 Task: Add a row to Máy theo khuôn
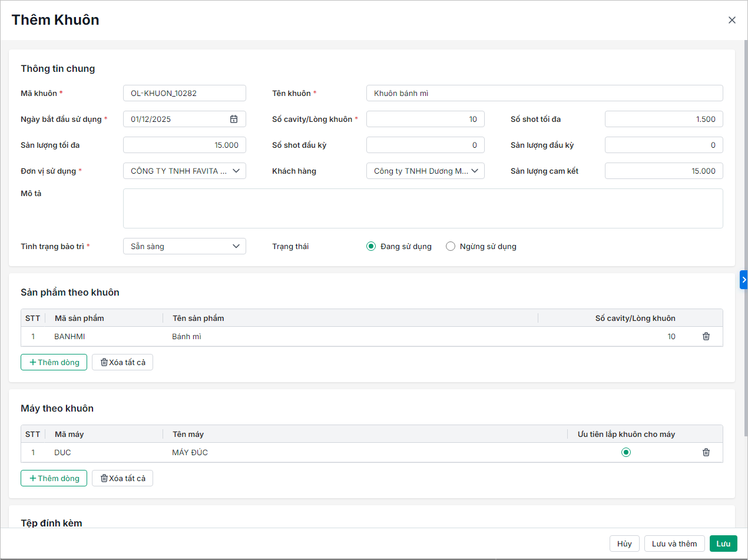pos(54,478)
